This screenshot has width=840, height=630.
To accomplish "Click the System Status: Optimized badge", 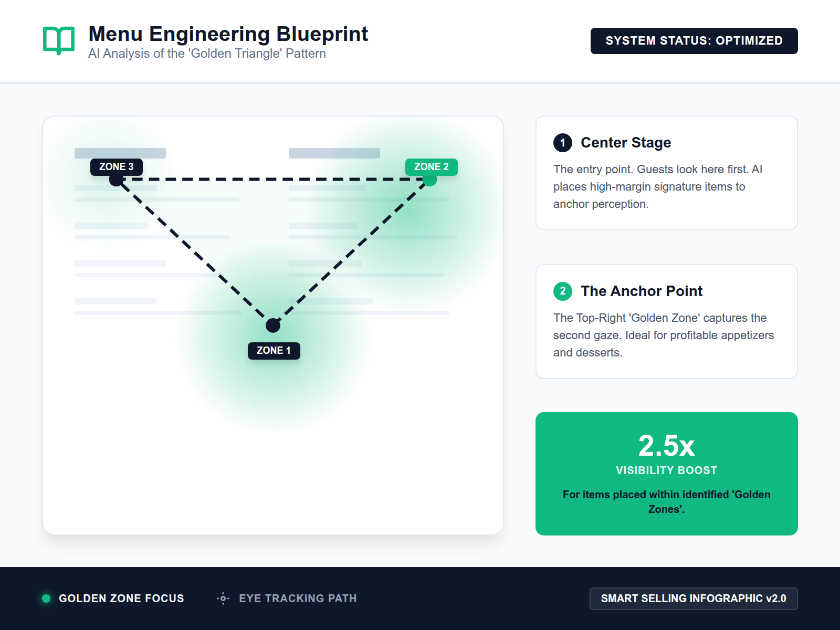I will pyautogui.click(x=694, y=41).
